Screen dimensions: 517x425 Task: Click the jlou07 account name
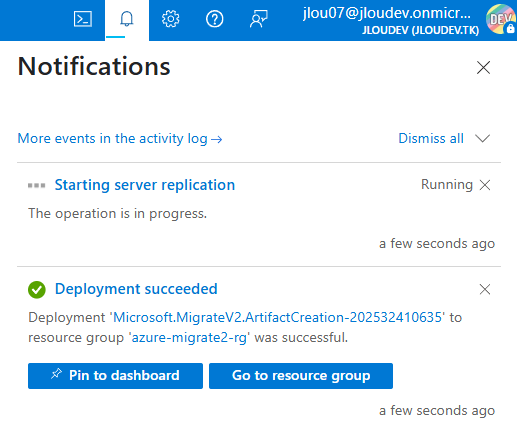pyautogui.click(x=387, y=13)
